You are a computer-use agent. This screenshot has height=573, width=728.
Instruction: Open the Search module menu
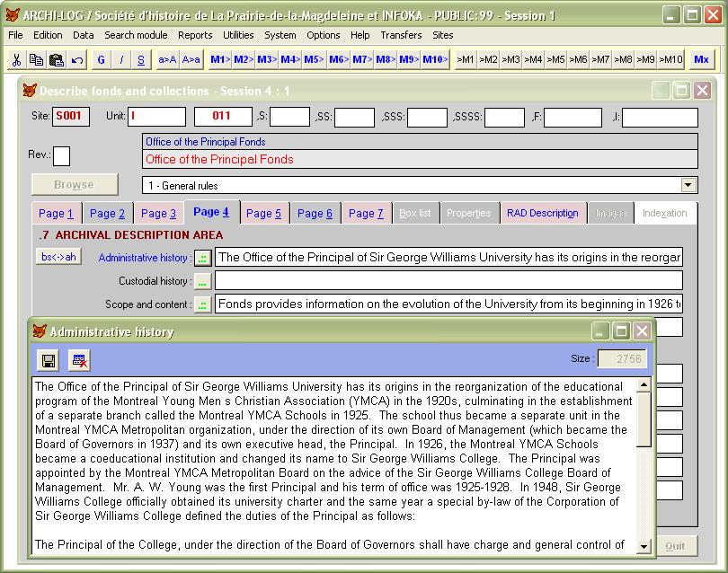(x=136, y=35)
